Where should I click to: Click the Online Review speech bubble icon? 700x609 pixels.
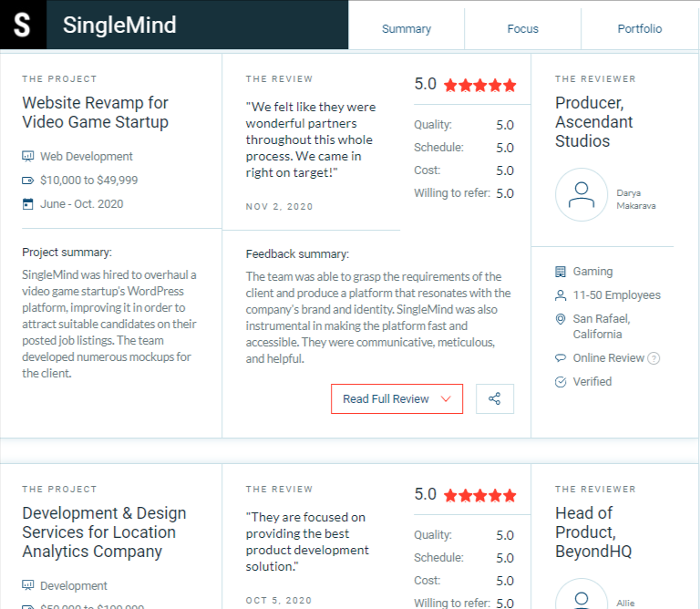(x=561, y=358)
